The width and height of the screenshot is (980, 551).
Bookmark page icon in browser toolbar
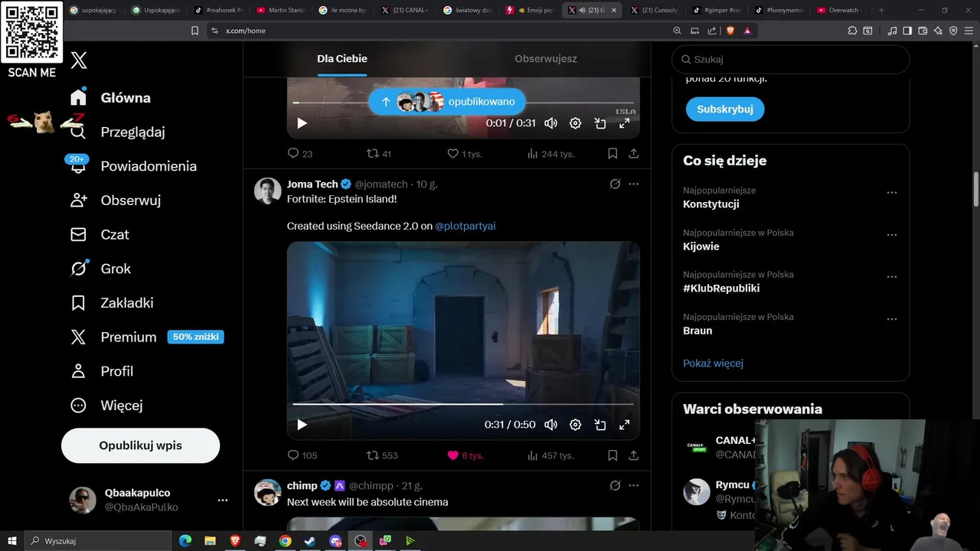click(x=194, y=31)
